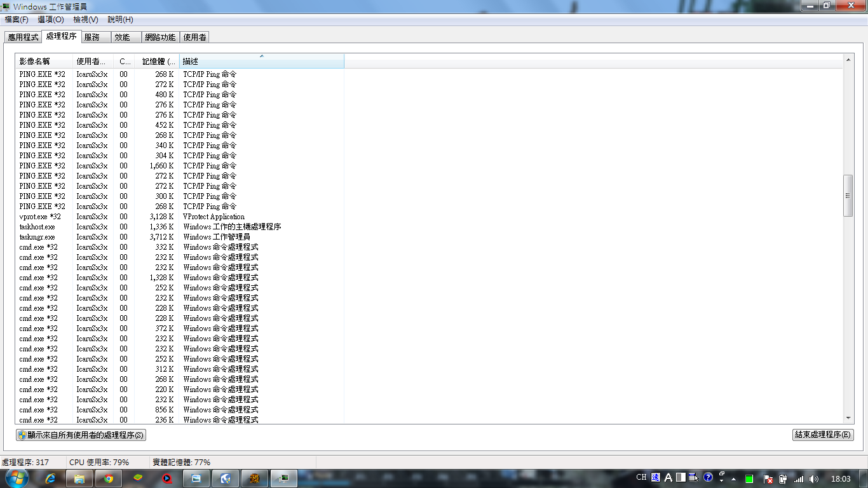Switch to the blue moon browser taskbar icon
Image resolution: width=868 pixels, height=488 pixels.
226,478
